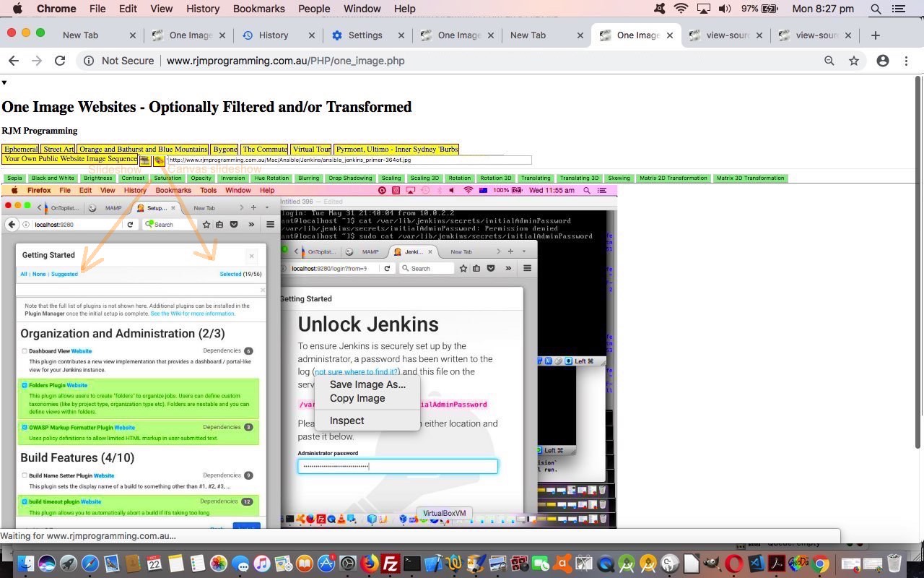Screen dimensions: 924x578
Task: Open the Bookmarks menu
Action: 259,9
